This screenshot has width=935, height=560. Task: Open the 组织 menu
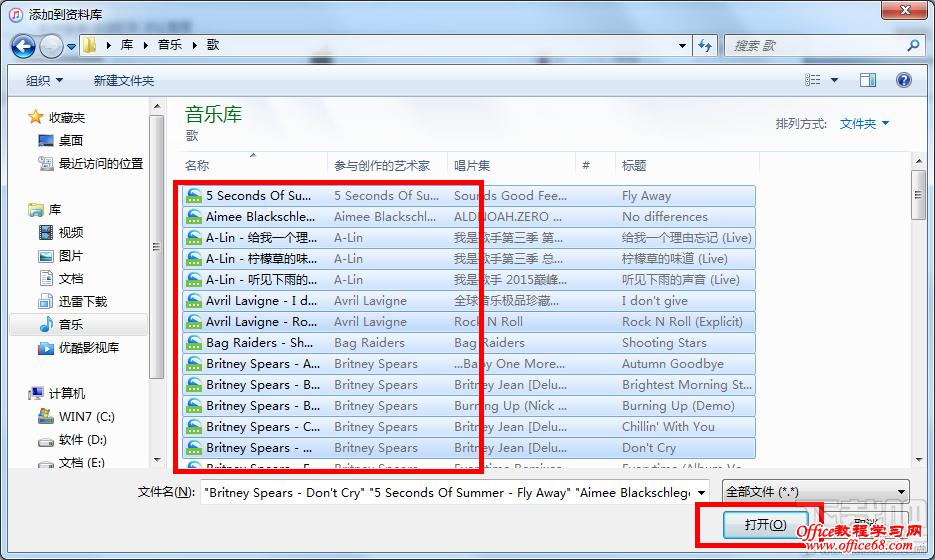point(44,81)
